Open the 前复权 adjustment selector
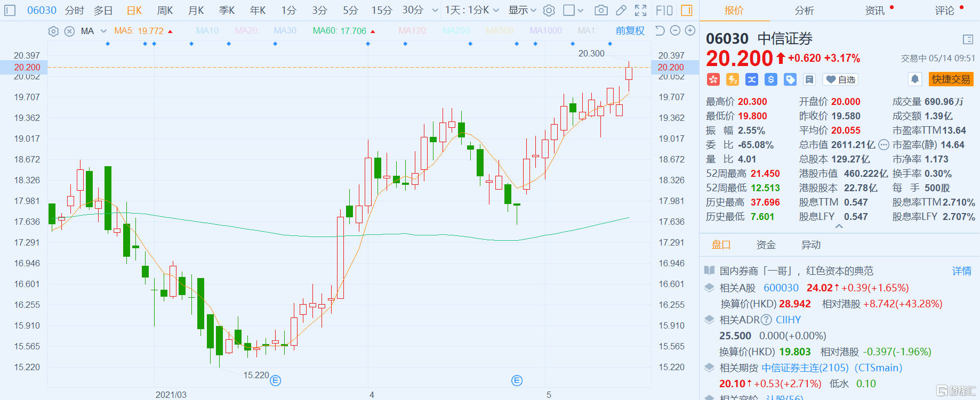Viewport: 980px width, 400px height. [630, 31]
